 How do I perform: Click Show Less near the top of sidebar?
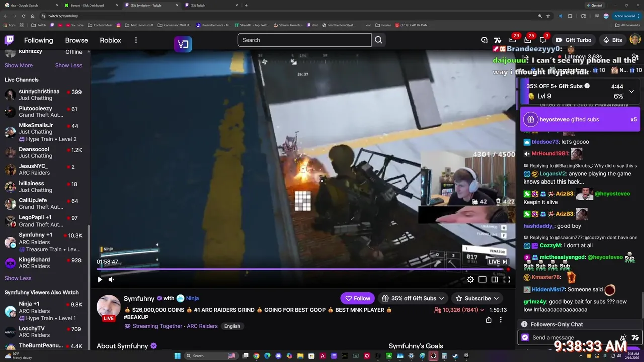click(x=68, y=65)
